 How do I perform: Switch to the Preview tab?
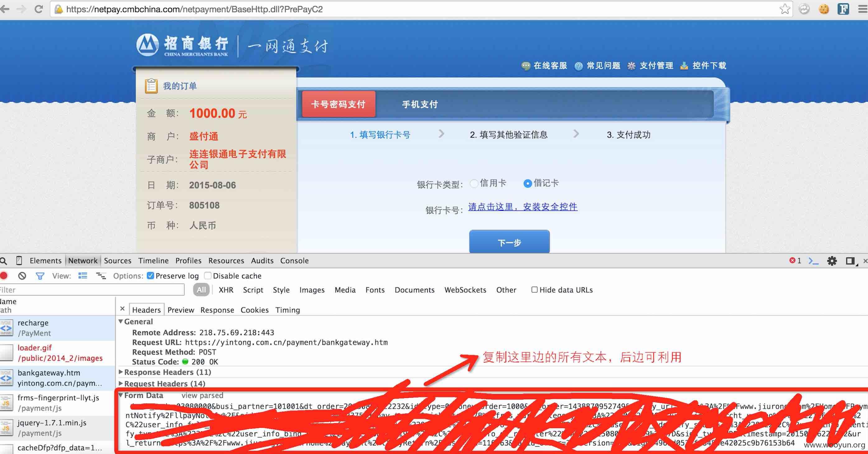[x=181, y=310]
